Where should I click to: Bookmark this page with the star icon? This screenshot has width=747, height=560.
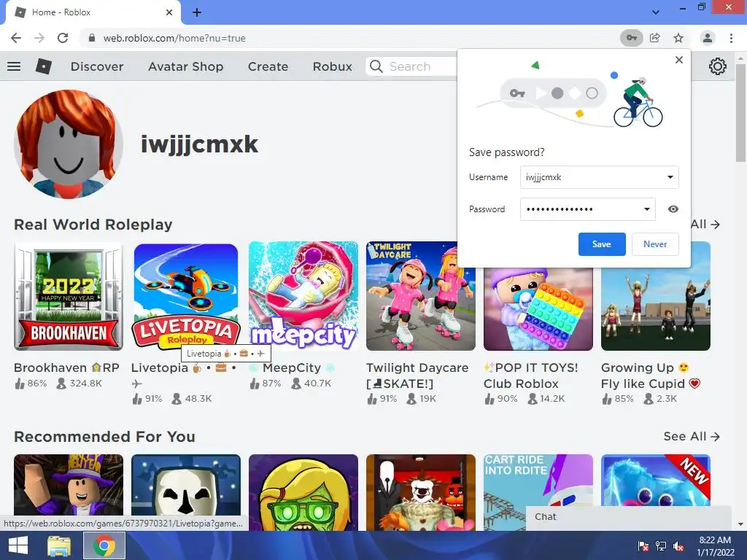pos(678,38)
